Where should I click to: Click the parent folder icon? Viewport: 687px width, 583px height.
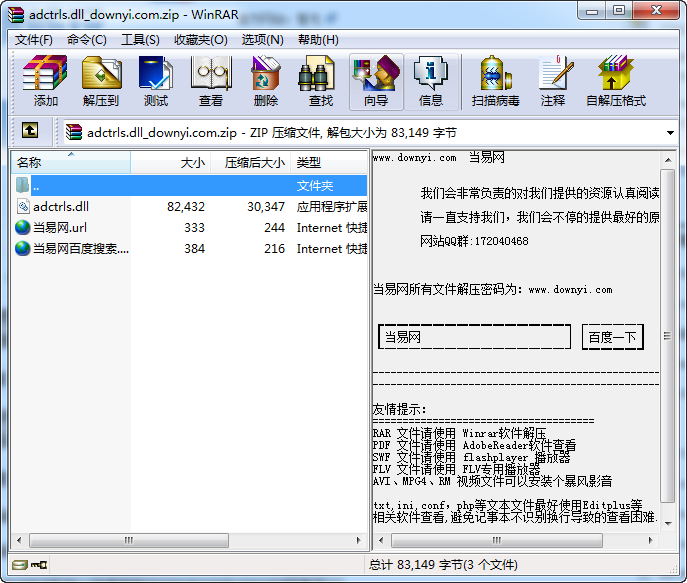point(22,185)
